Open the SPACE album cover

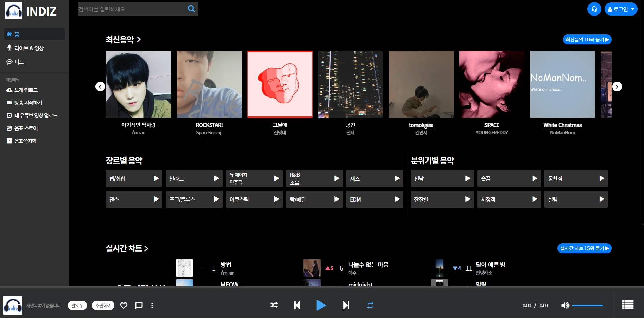click(492, 84)
